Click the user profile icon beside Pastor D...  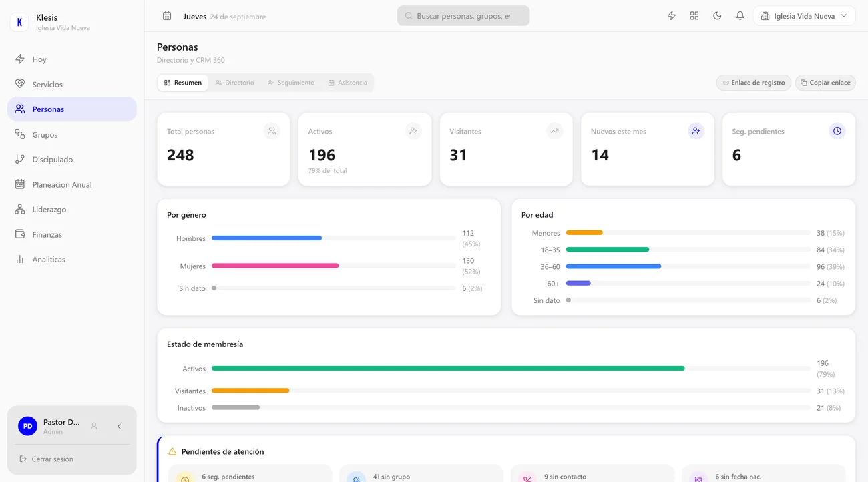coord(94,426)
